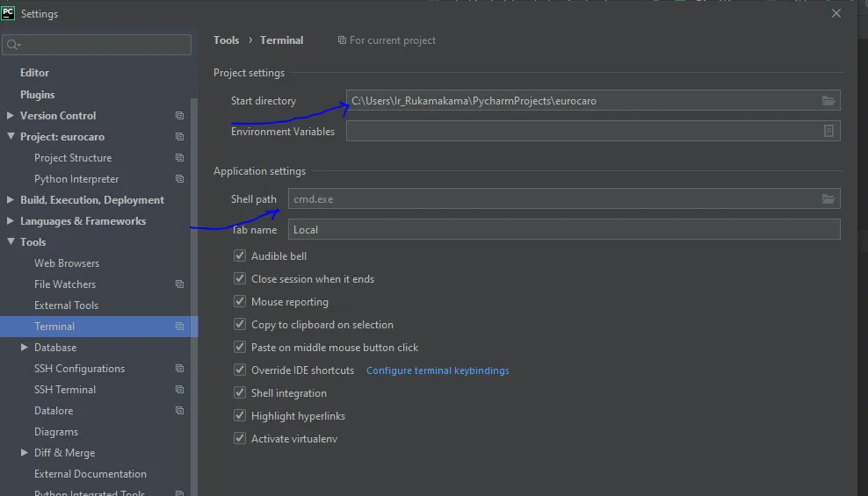Select SSH Configurations in the settings tree
This screenshot has width=868, height=496.
[79, 369]
